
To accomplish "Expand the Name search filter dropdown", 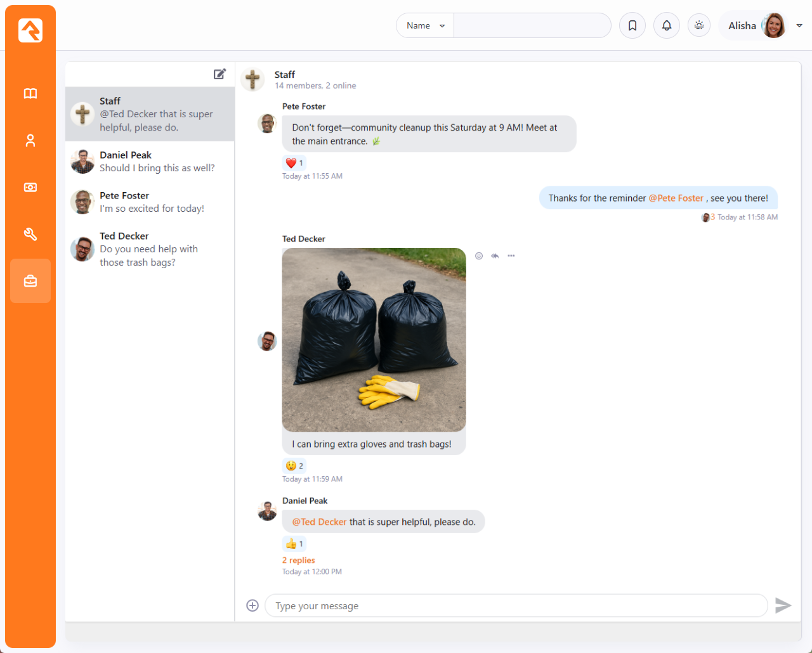I will tap(425, 25).
